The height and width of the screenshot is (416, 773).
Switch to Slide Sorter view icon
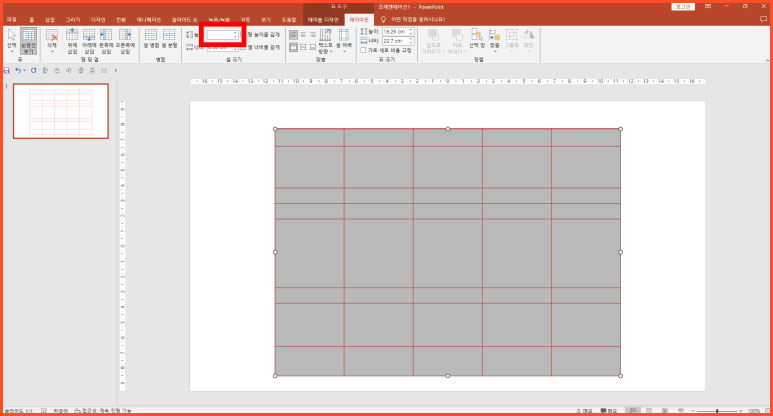tap(649, 411)
